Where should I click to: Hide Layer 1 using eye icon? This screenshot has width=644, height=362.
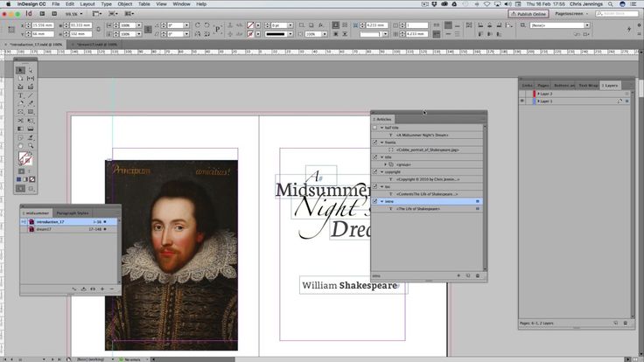tap(523, 101)
